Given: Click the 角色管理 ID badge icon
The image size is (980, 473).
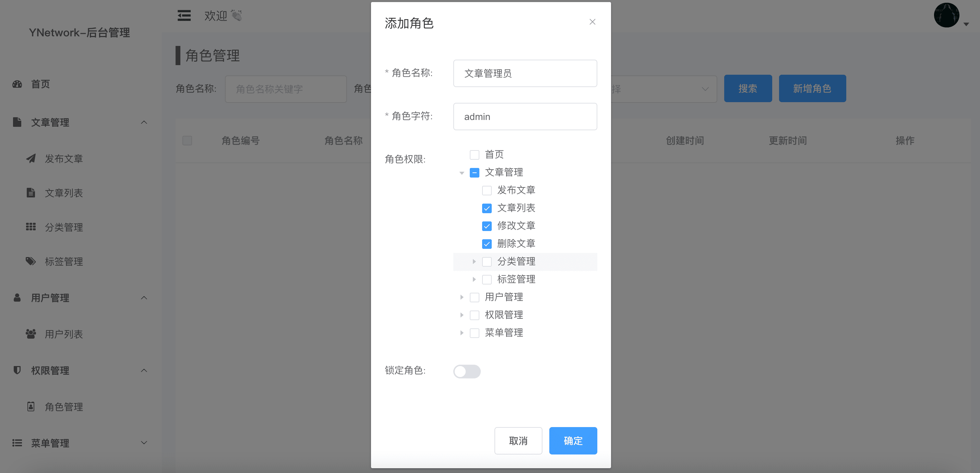Looking at the screenshot, I should pyautogui.click(x=31, y=407).
